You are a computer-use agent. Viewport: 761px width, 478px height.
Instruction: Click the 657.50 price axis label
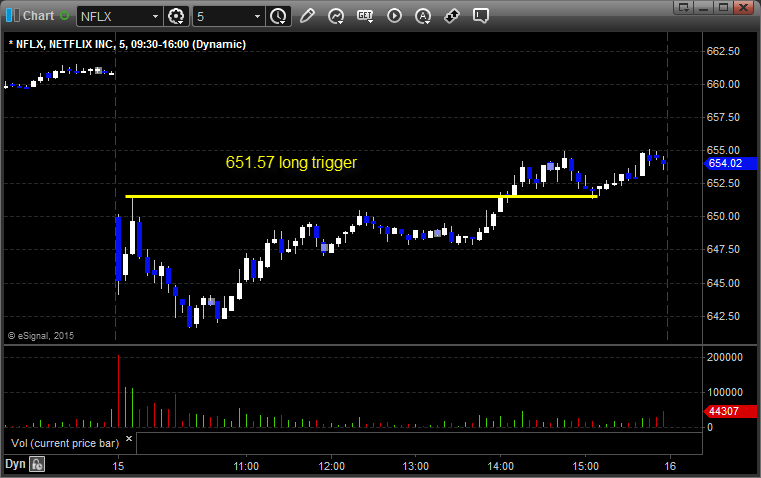click(x=723, y=117)
